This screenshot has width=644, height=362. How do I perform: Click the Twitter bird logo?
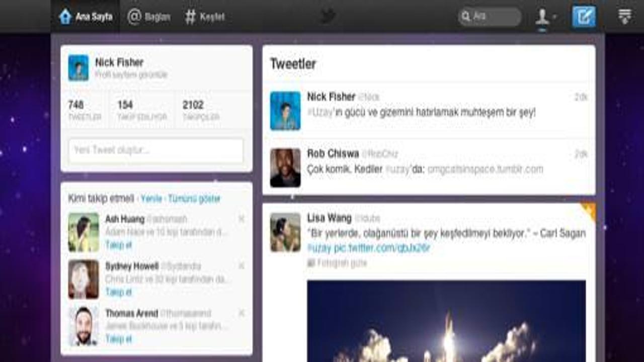click(328, 17)
